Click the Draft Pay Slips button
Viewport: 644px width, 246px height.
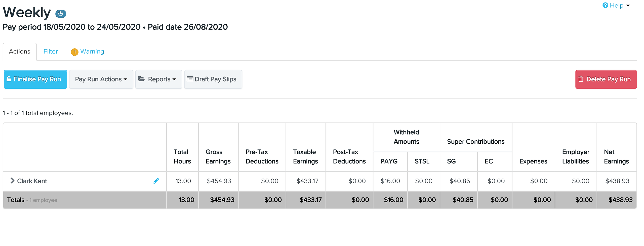click(213, 79)
